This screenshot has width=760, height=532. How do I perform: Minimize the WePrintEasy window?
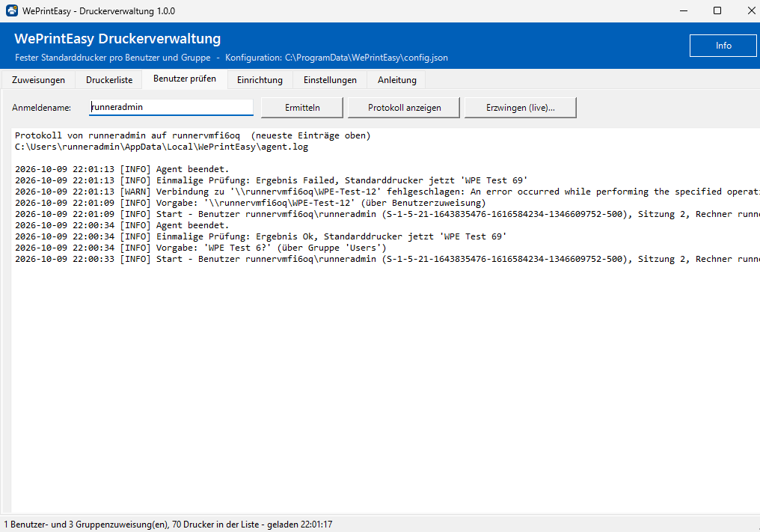tap(684, 10)
